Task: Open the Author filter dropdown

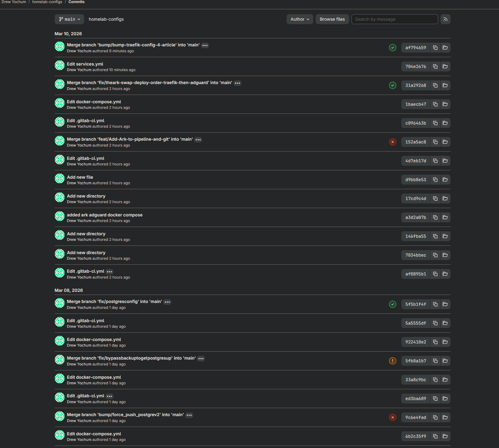Action: tap(300, 19)
